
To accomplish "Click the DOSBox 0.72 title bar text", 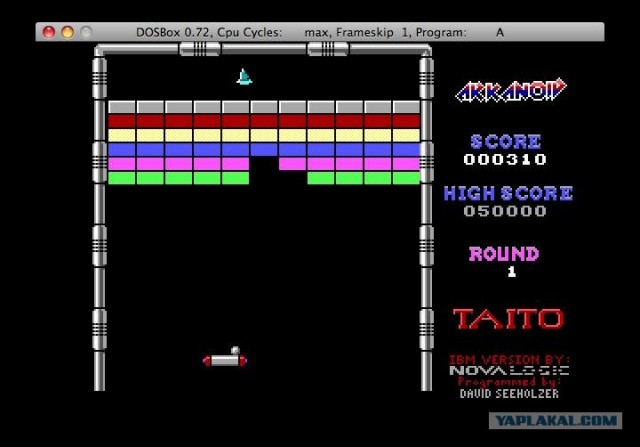I will pos(320,32).
